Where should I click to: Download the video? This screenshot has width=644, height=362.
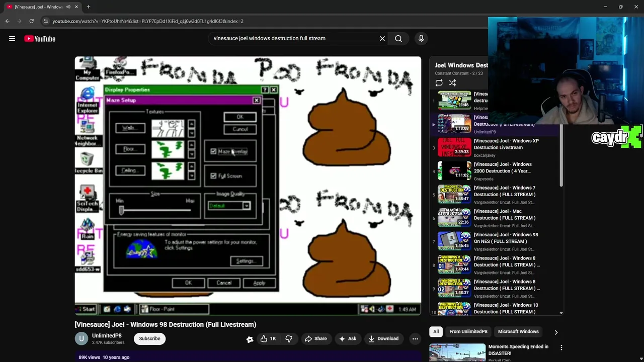(384, 339)
